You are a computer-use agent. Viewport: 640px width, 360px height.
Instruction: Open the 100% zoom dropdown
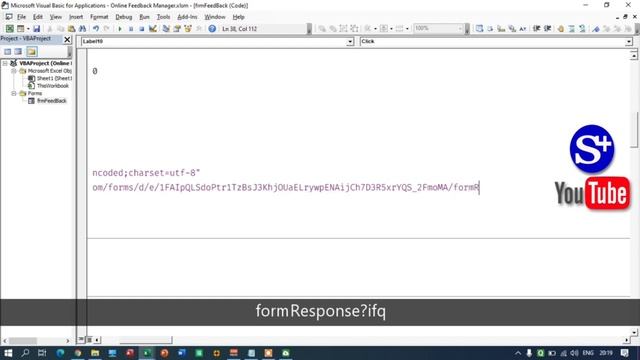tap(460, 29)
